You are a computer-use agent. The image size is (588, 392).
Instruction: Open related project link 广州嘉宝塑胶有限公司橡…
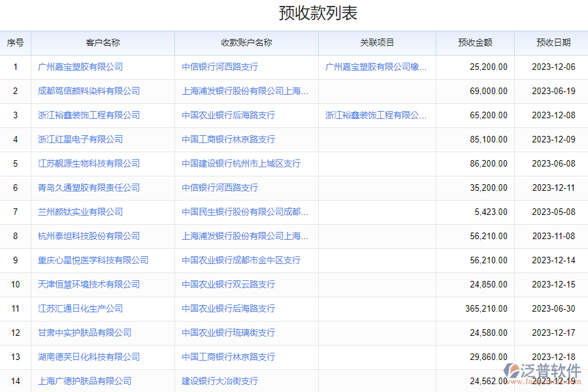point(376,67)
